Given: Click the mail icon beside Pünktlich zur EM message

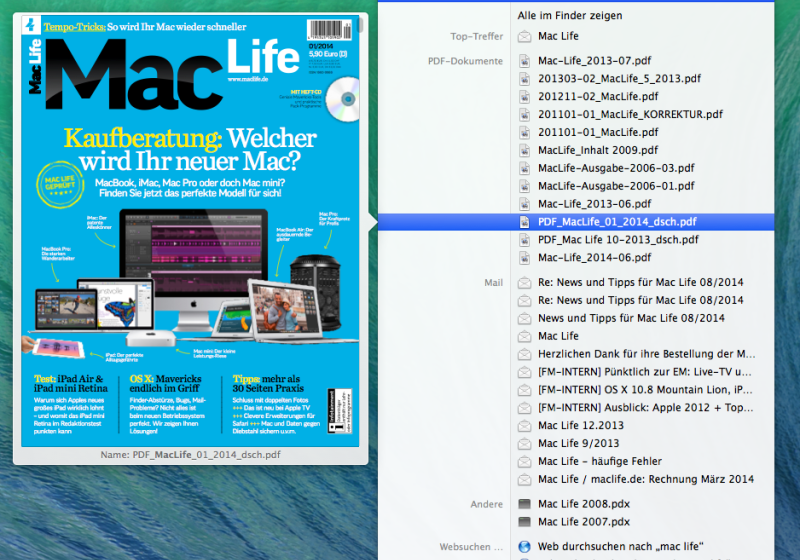Looking at the screenshot, I should (524, 372).
